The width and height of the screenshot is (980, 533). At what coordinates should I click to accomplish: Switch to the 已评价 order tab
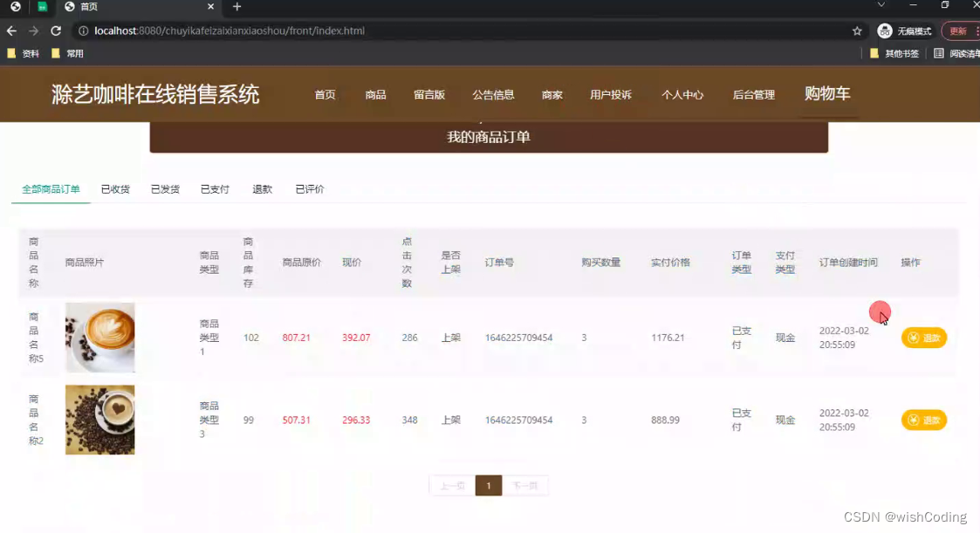point(308,188)
